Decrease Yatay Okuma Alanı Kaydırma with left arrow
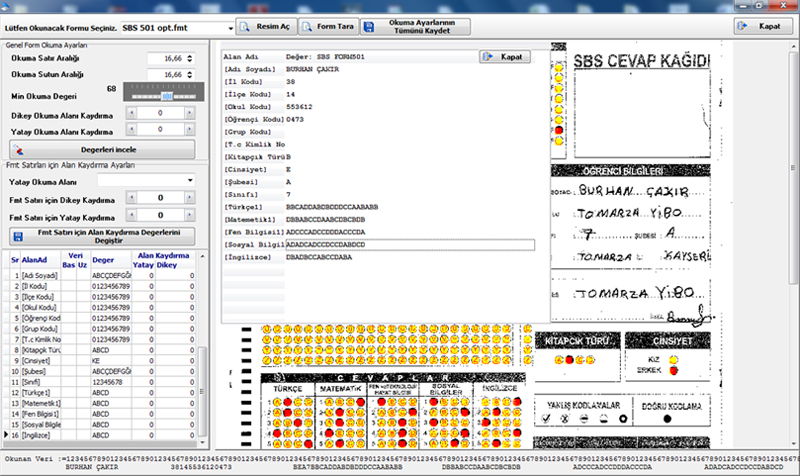Screen dimensions: 800x476 click(131, 129)
